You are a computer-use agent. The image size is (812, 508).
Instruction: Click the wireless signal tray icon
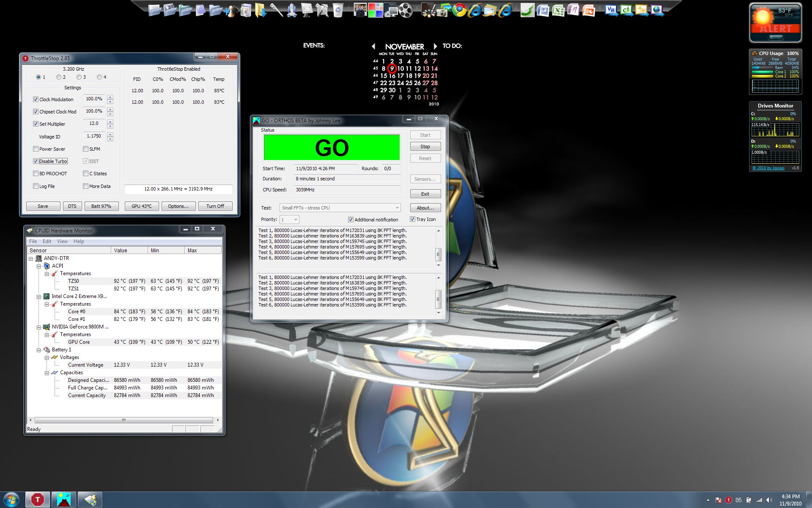759,500
